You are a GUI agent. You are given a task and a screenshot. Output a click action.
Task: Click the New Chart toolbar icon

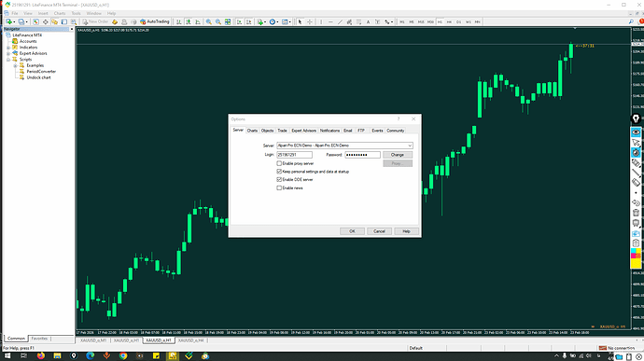tap(10, 21)
